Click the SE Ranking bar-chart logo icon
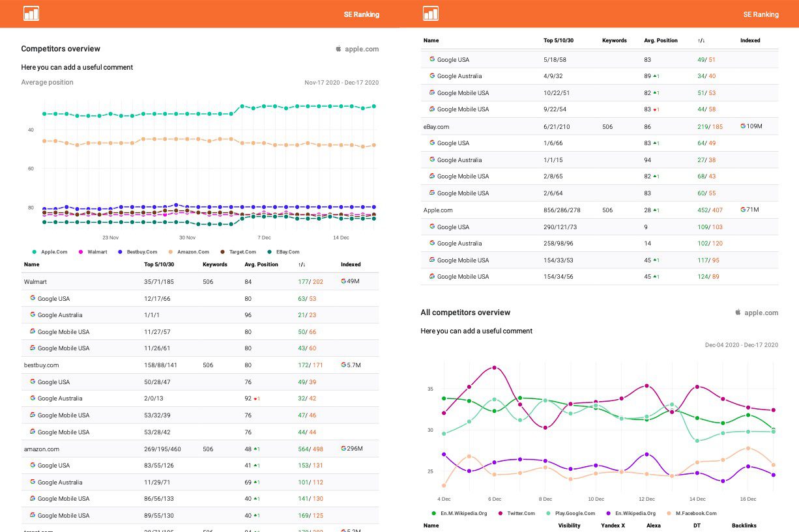799x532 pixels. click(x=31, y=13)
